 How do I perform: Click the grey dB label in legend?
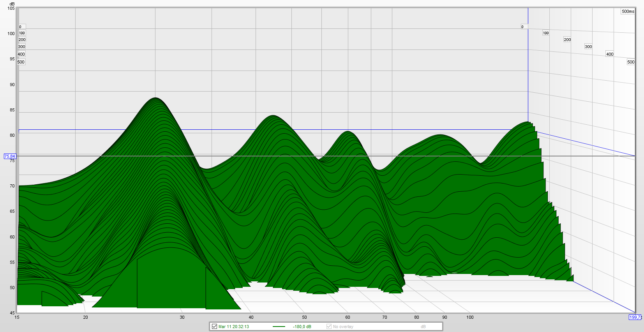click(423, 327)
